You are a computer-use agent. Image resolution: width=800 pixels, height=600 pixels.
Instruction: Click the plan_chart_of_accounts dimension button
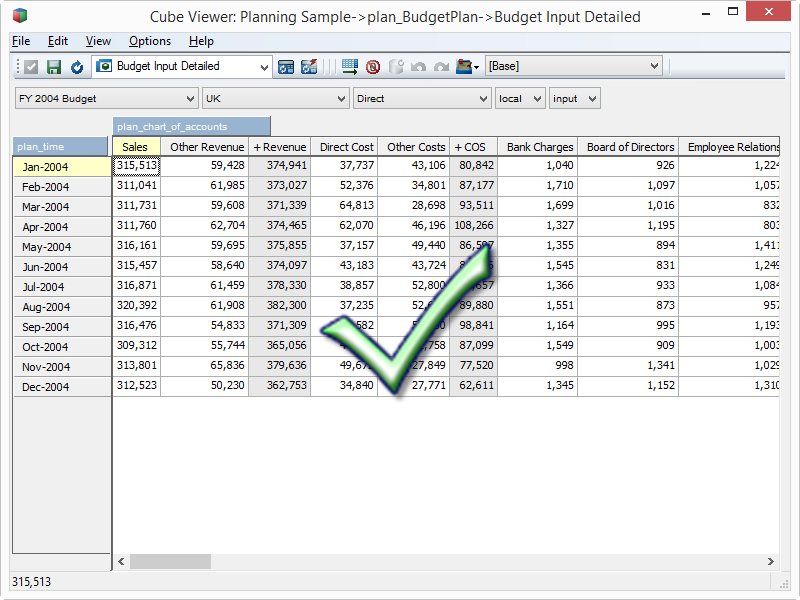pyautogui.click(x=192, y=127)
